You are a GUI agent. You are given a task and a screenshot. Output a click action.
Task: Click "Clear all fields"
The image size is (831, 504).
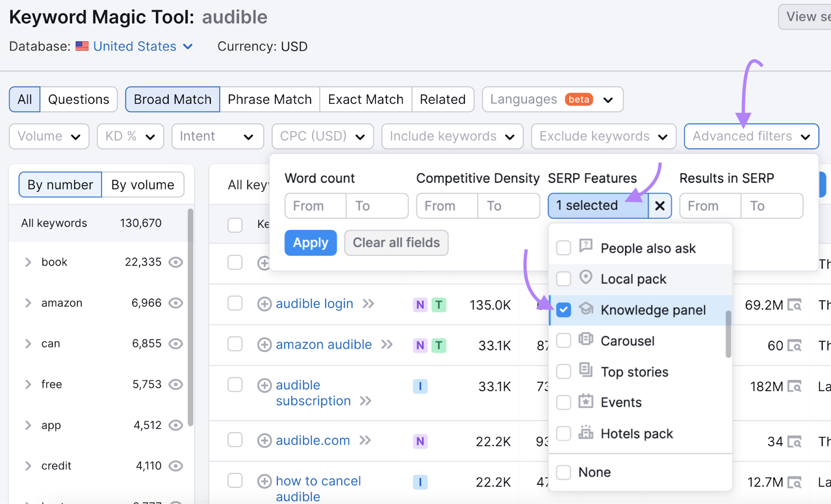click(396, 242)
